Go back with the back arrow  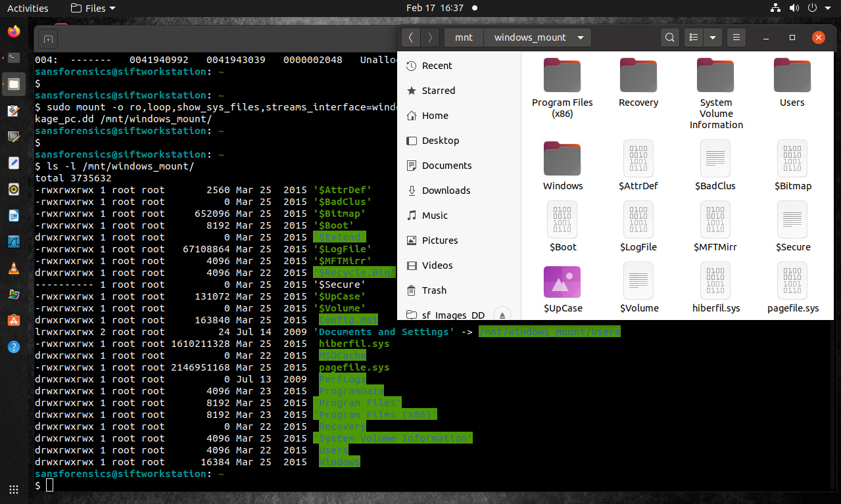point(410,37)
